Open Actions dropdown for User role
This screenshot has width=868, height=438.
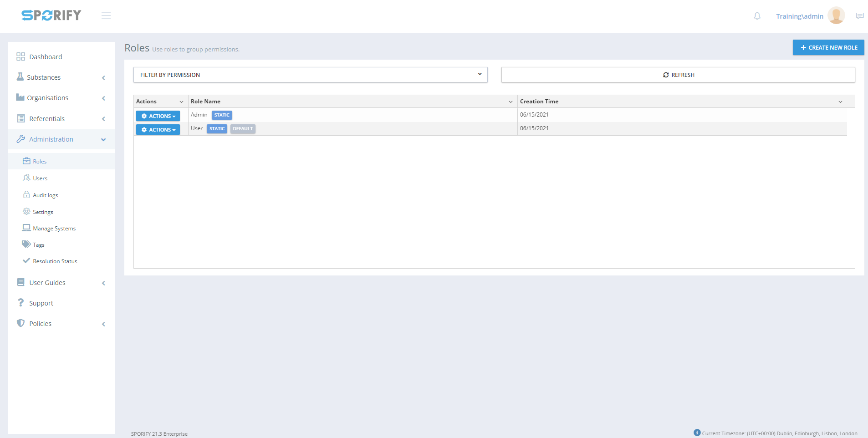click(158, 130)
